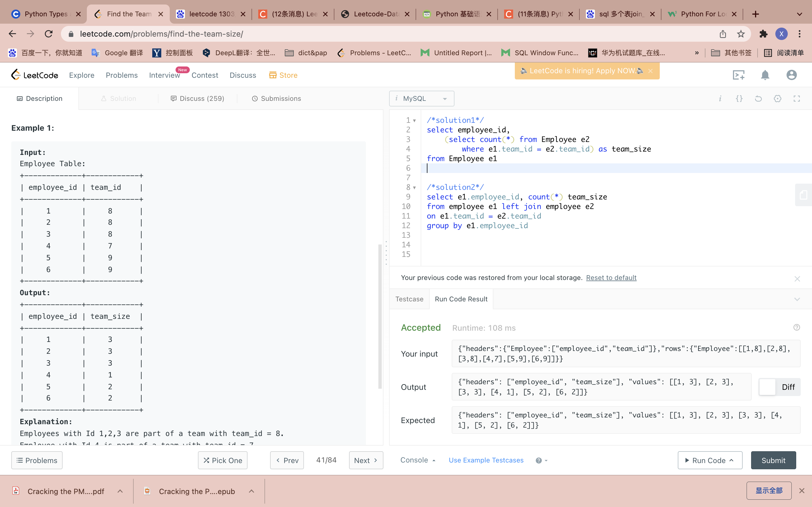
Task: Open the MySQL language dropdown
Action: coord(422,99)
